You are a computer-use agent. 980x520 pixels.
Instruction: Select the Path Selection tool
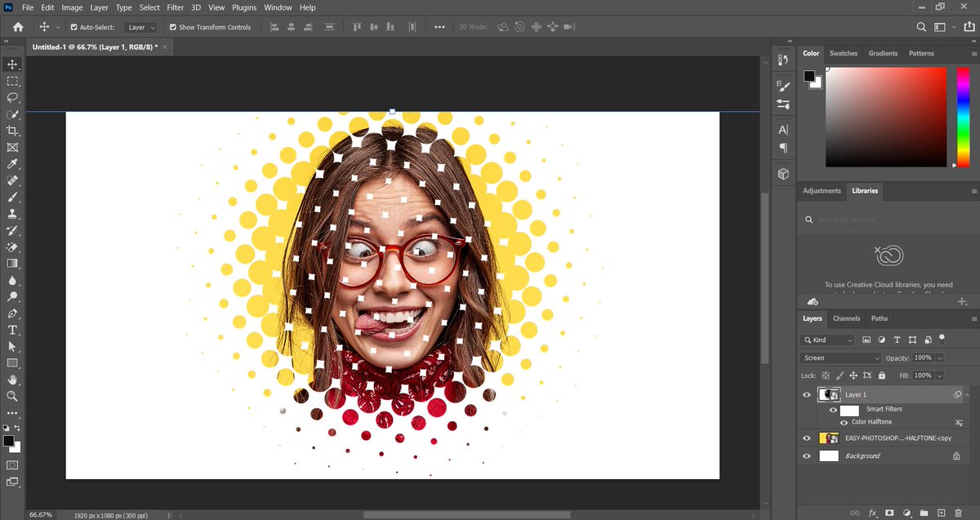[x=12, y=346]
